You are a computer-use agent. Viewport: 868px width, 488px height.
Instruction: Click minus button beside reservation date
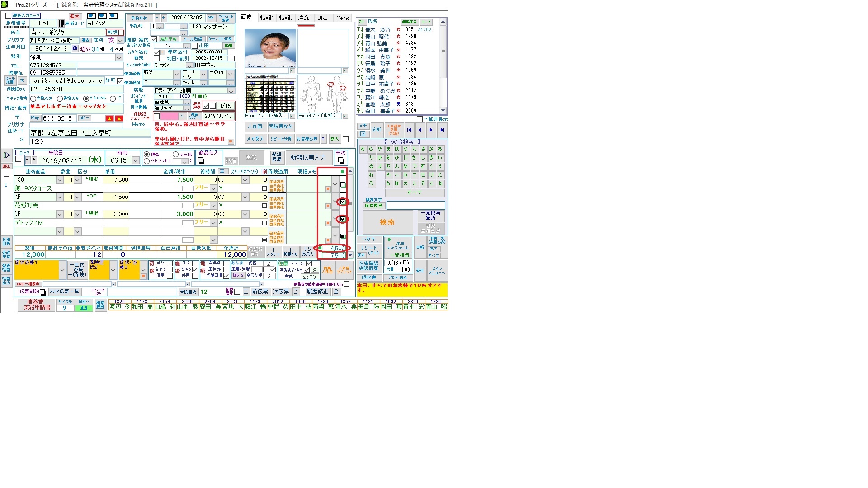(x=157, y=18)
